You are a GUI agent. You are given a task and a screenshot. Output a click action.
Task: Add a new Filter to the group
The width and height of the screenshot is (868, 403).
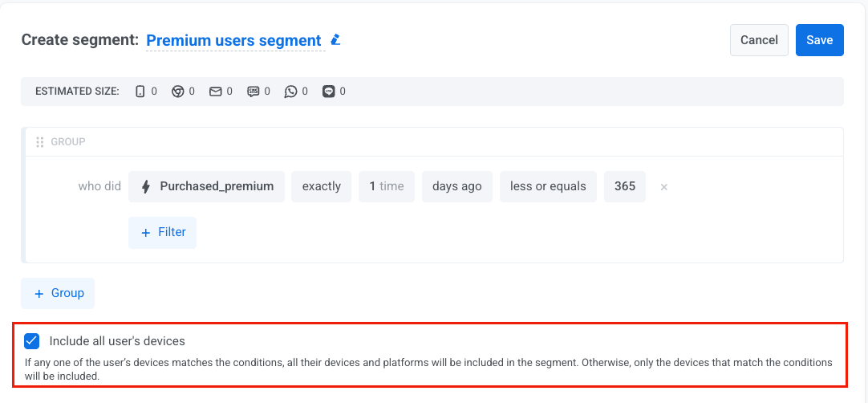[163, 232]
